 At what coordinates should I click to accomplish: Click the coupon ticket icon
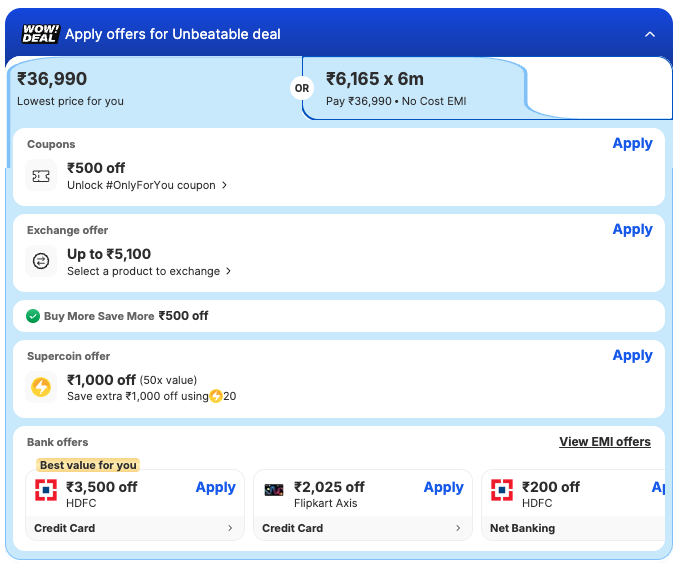(x=41, y=176)
